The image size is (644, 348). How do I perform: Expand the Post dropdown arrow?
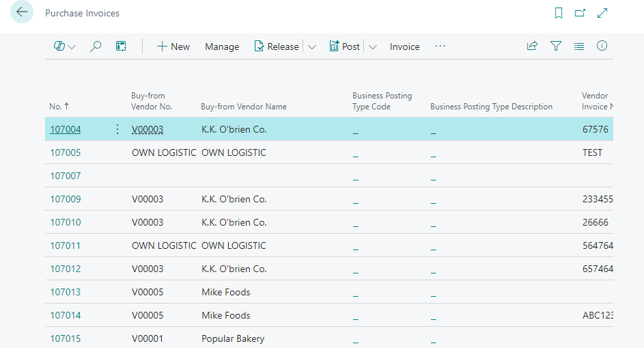tap(373, 47)
